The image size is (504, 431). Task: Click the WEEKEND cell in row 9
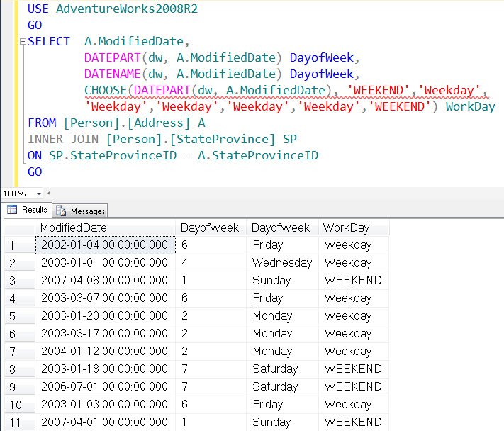tap(354, 386)
